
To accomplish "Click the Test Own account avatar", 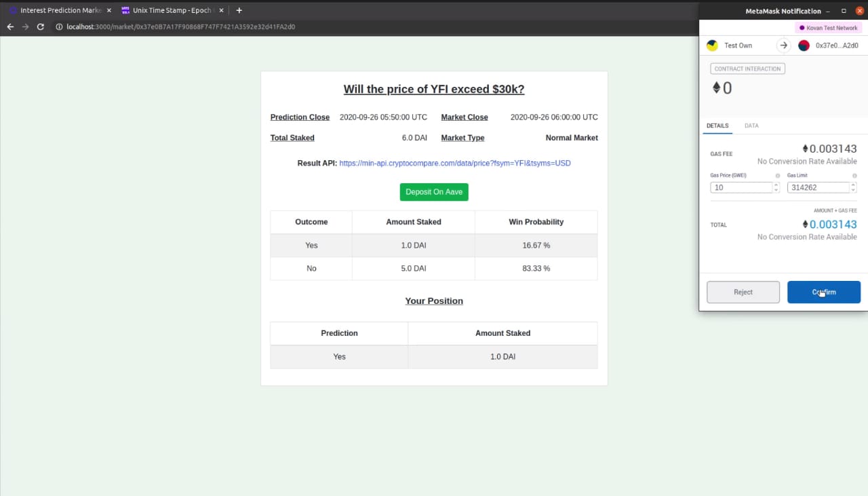I will tap(712, 45).
